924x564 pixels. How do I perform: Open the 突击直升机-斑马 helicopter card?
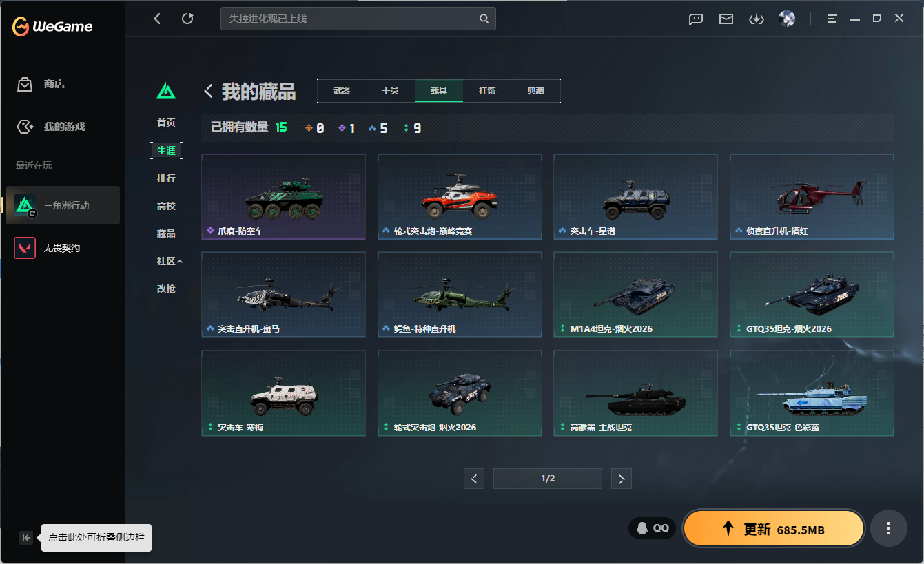click(283, 295)
